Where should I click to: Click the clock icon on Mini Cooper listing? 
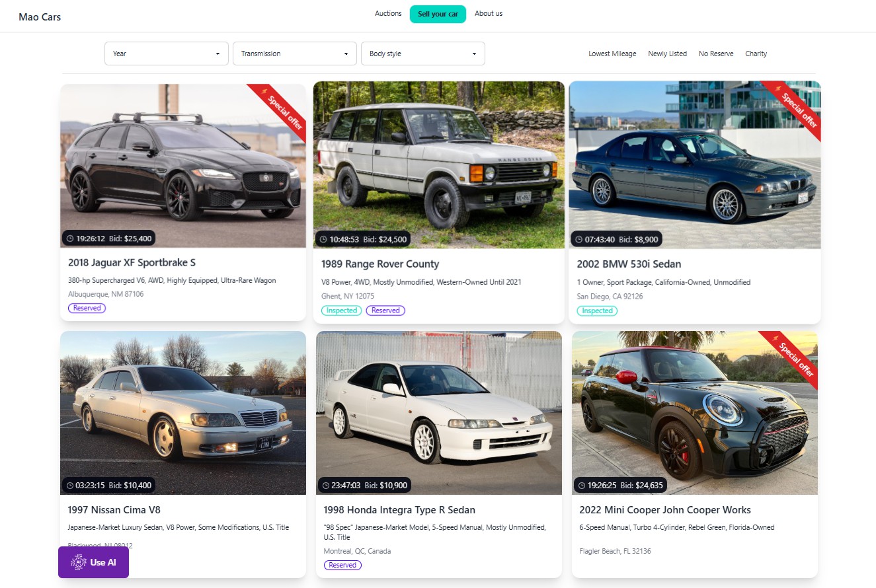click(x=581, y=486)
